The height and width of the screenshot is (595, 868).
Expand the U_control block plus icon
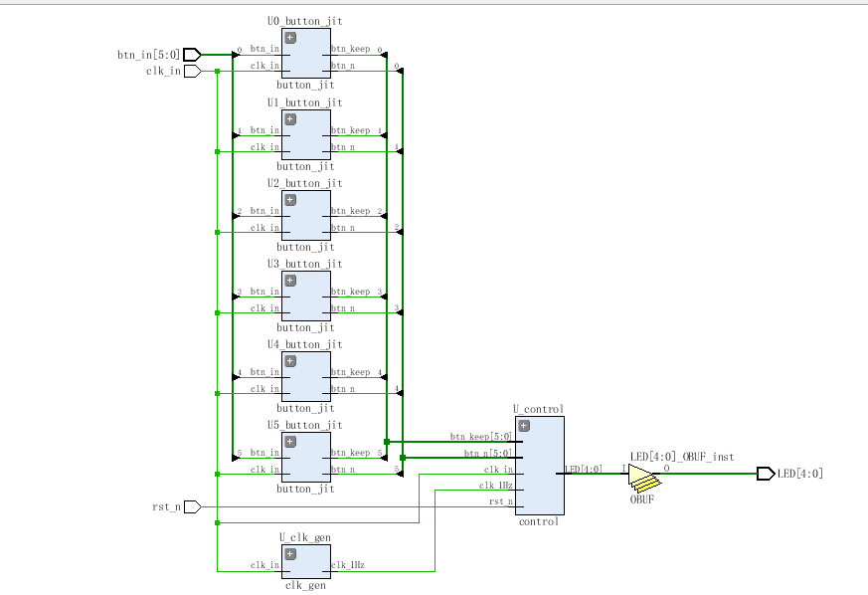[524, 426]
